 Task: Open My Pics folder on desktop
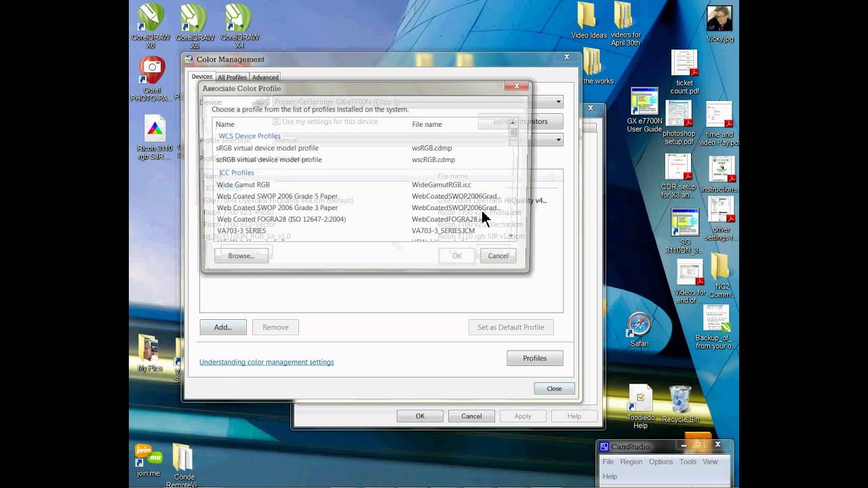click(150, 353)
